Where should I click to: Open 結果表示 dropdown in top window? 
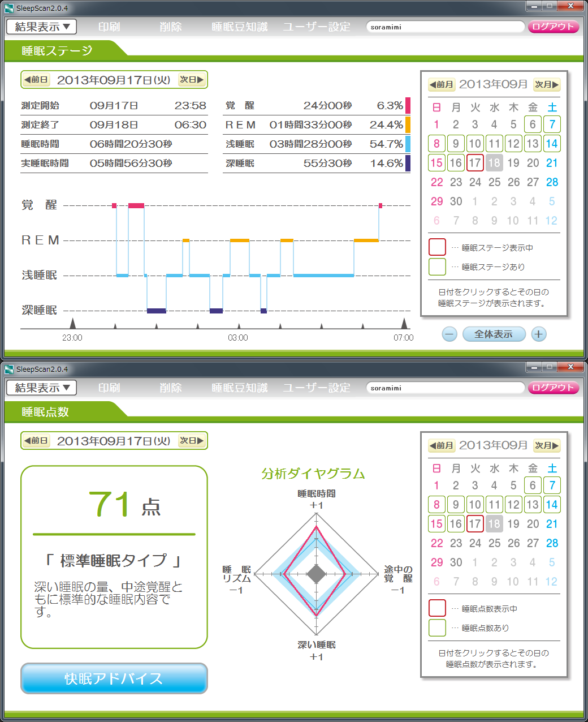[42, 27]
